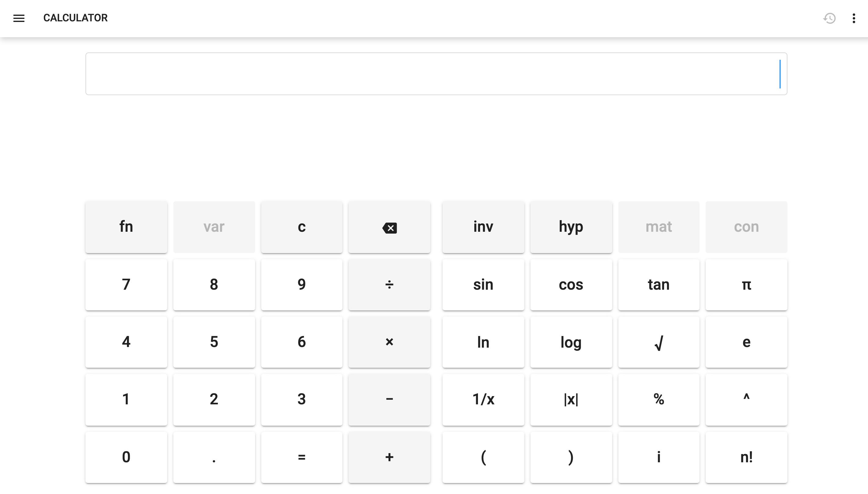Toggle the fn function keypad
Viewport: 868px width, 494px height.
click(126, 227)
